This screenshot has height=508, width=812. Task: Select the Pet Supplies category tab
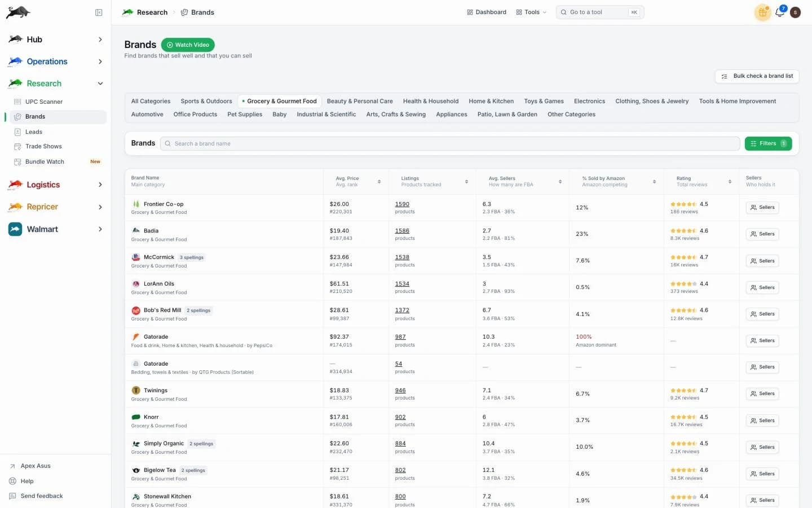coord(245,114)
